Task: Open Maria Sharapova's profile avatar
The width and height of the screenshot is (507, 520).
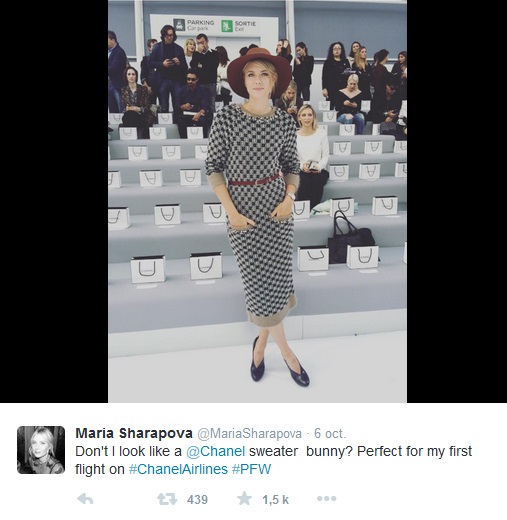Action: (41, 450)
